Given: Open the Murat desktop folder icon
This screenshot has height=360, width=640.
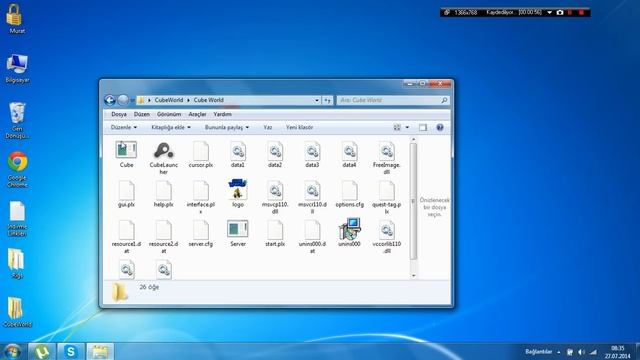Looking at the screenshot, I should (x=16, y=19).
